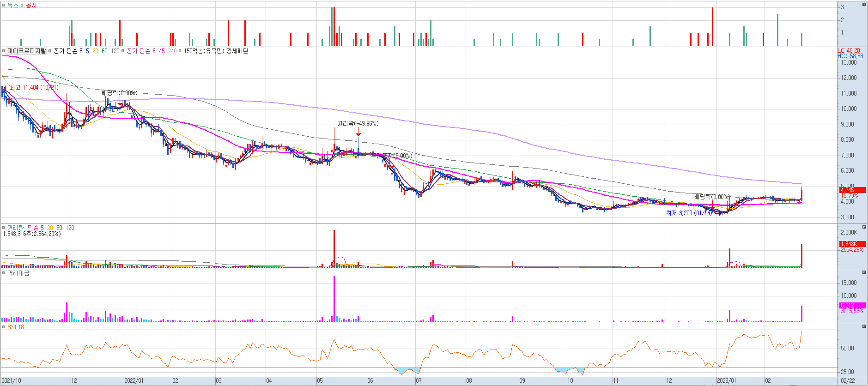Click the 2,000K volume axis label
Screen dimensions: 868x386
coord(849,232)
